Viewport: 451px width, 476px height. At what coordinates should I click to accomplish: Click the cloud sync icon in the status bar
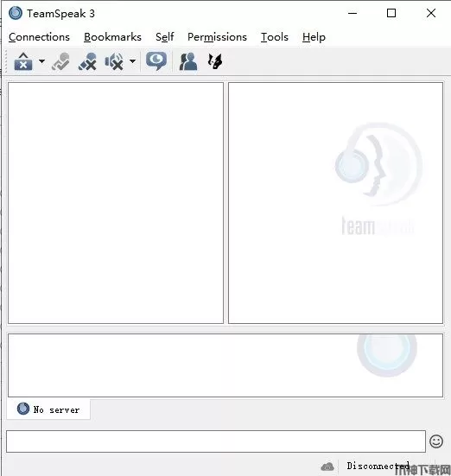tap(327, 466)
